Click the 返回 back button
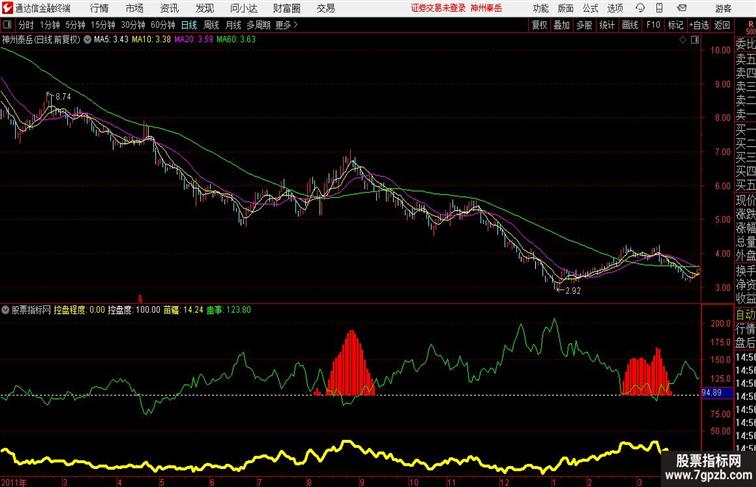Viewport: 756px width, 487px height. pyautogui.click(x=722, y=25)
